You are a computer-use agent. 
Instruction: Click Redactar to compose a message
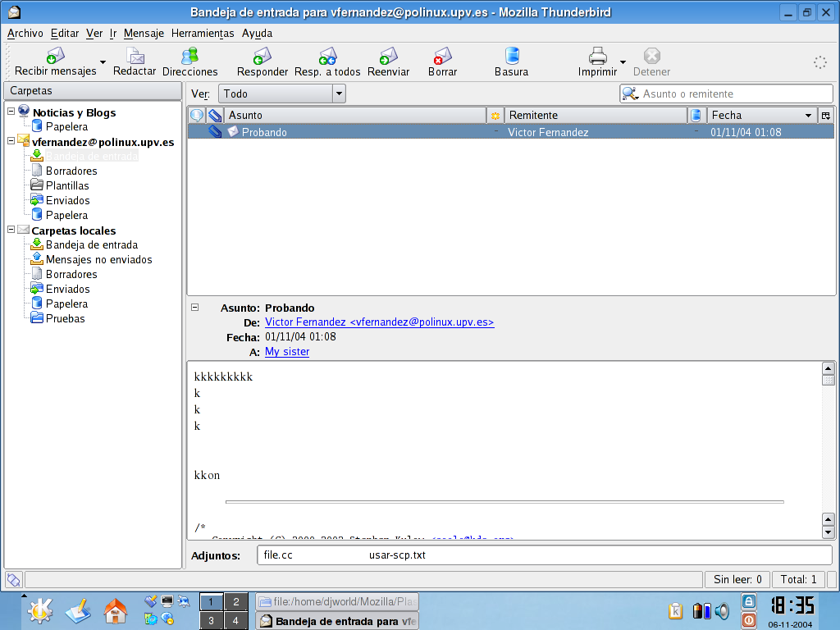pyautogui.click(x=135, y=62)
